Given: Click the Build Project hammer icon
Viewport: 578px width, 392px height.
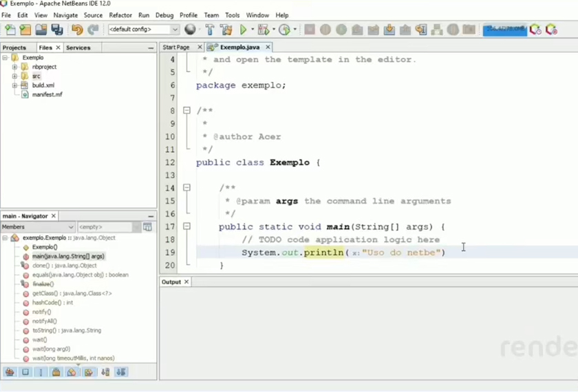Looking at the screenshot, I should pyautogui.click(x=209, y=30).
